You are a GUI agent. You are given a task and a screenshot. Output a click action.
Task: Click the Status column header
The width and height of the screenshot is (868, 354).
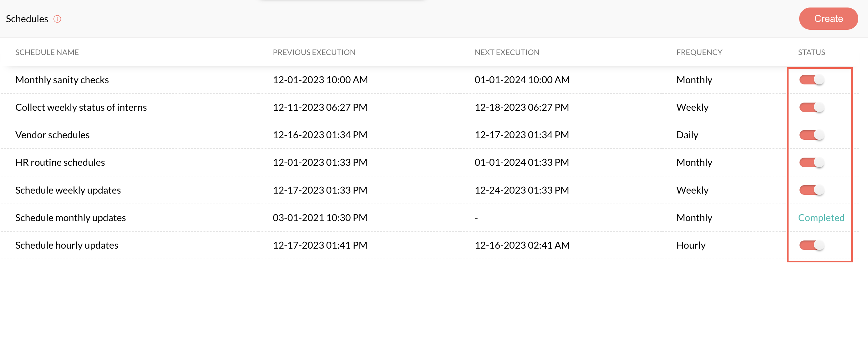pyautogui.click(x=811, y=52)
